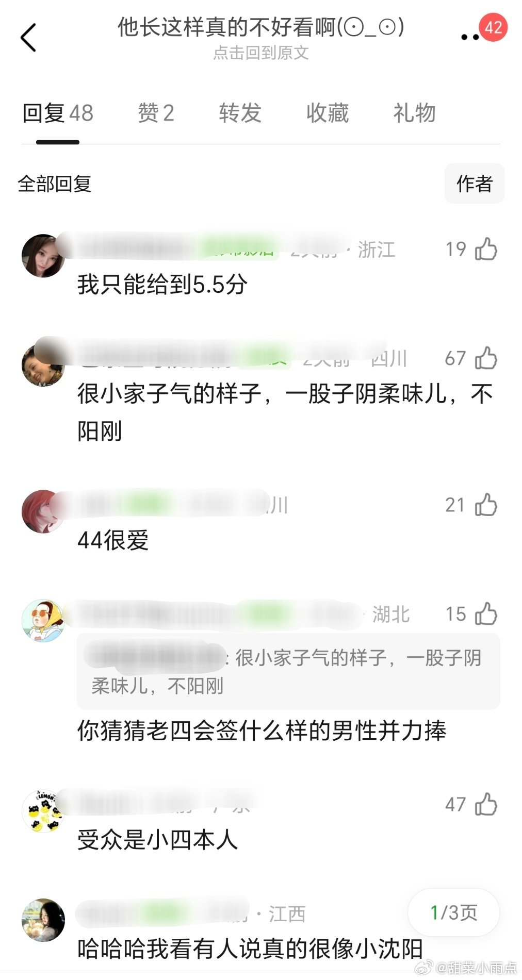
Task: Open the red-haired avatar beside 44很爱
Action: tap(43, 511)
